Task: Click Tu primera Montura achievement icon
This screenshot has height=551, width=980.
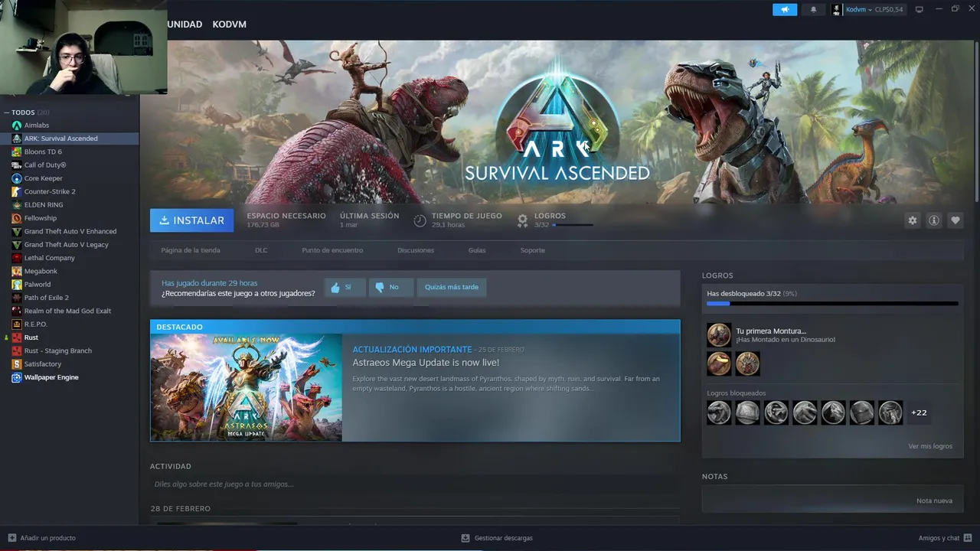Action: 719,335
